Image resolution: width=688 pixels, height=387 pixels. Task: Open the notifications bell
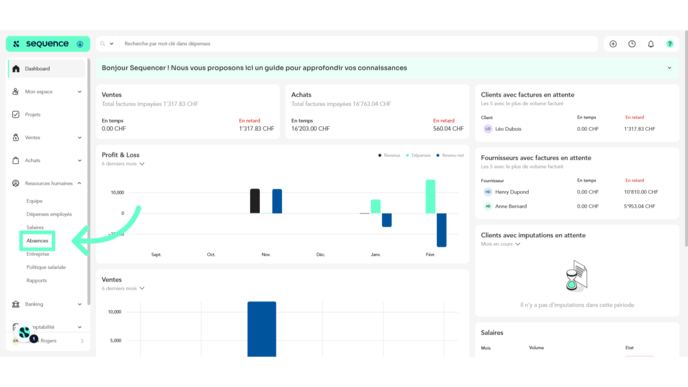click(x=651, y=44)
